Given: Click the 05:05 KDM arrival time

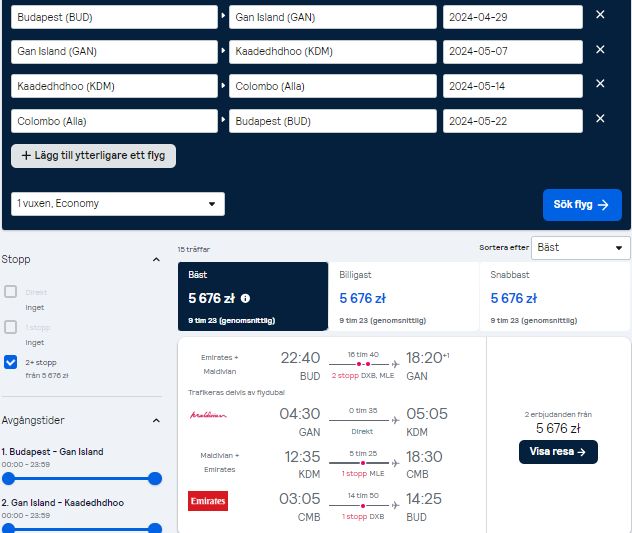Looking at the screenshot, I should click(427, 414).
